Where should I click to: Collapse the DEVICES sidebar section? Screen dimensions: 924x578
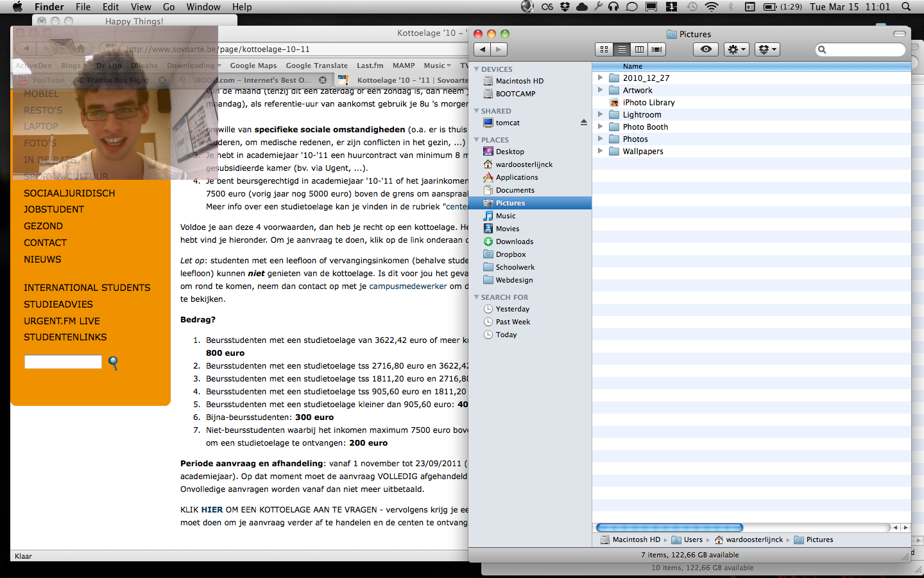tap(477, 69)
